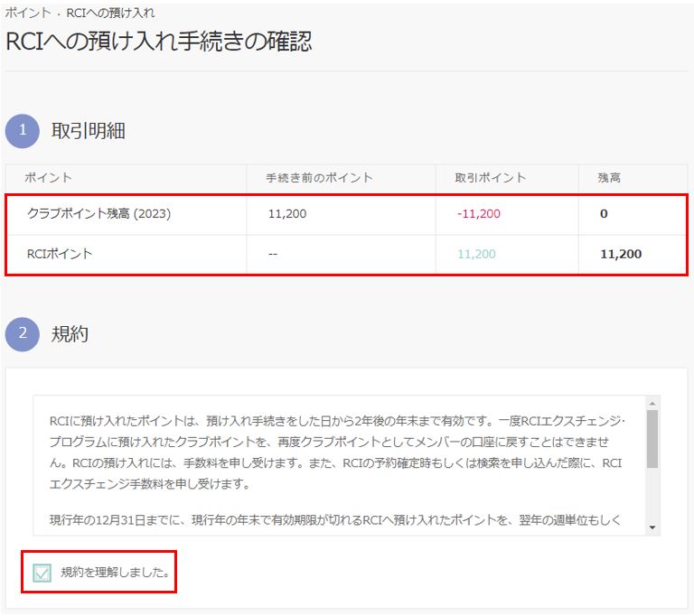Check the 規約を理解しました checkbox
The height and width of the screenshot is (616, 694).
[42, 573]
